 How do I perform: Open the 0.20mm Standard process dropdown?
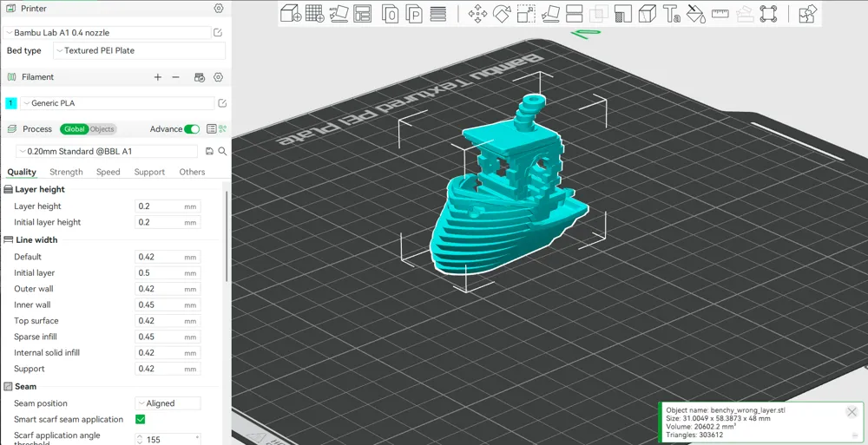[x=108, y=151]
